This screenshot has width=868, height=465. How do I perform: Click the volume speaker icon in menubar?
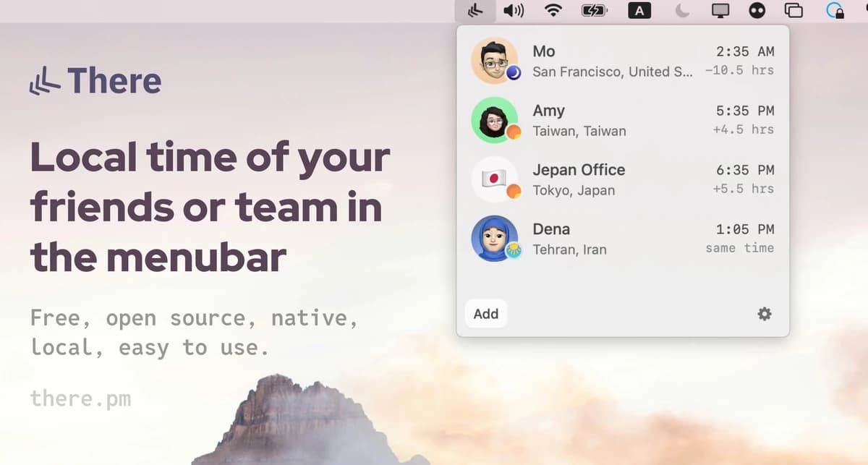pyautogui.click(x=514, y=11)
